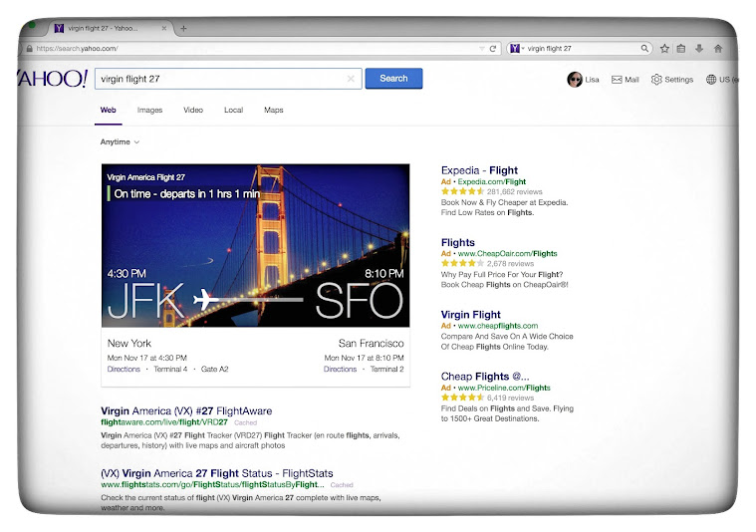Click the Expedia.com/Flight ad URL
Viewport: 756px width, 532px height.
pyautogui.click(x=491, y=182)
